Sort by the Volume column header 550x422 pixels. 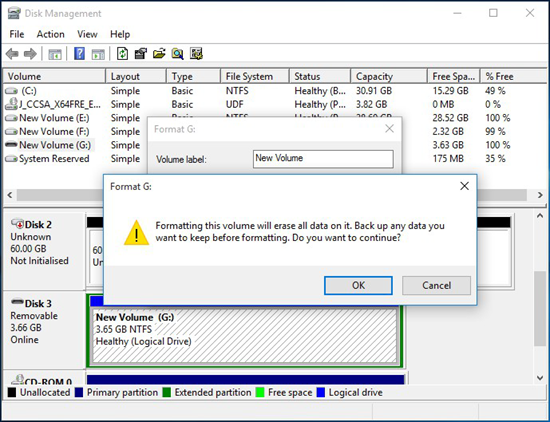(54, 76)
